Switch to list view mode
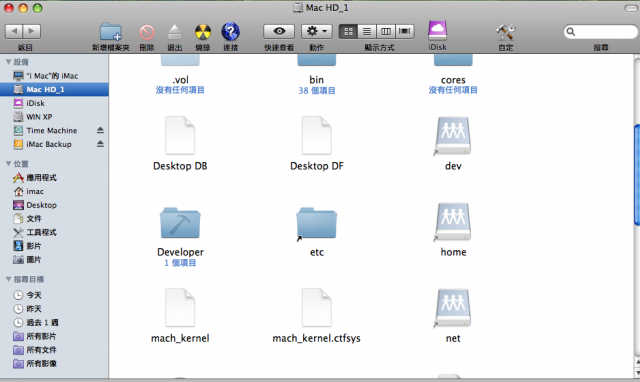 coord(367,31)
